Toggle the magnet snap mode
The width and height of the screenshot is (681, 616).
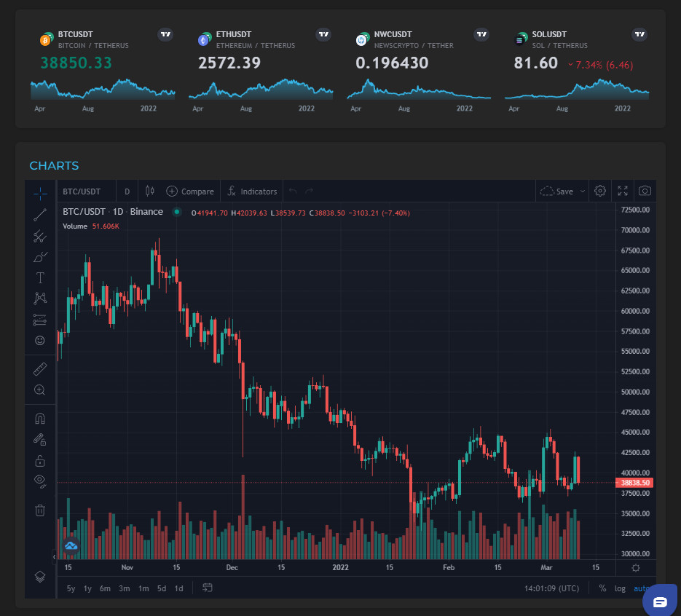[40, 419]
